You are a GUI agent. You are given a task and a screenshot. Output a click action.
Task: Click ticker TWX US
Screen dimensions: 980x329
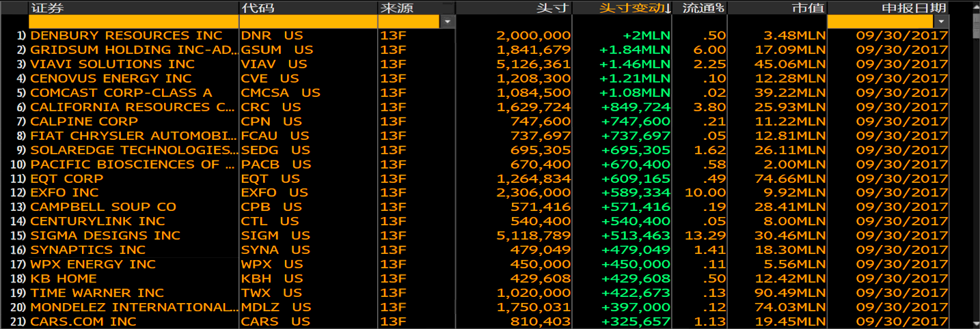tap(272, 293)
